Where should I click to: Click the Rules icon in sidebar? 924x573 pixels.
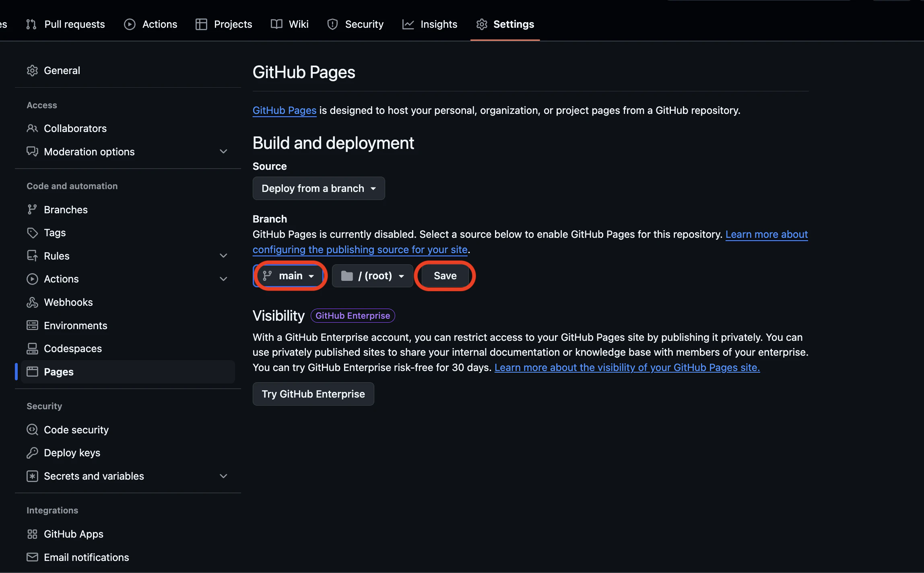click(x=32, y=256)
